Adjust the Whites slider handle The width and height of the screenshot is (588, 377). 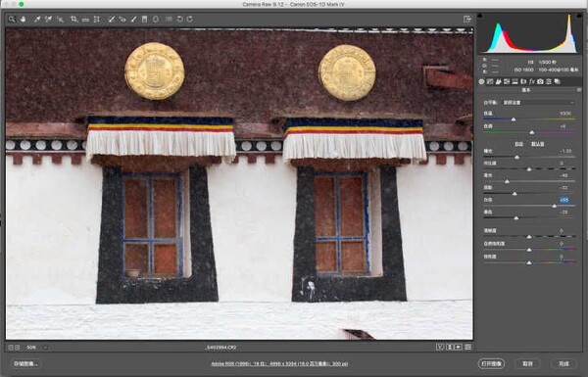pos(555,206)
